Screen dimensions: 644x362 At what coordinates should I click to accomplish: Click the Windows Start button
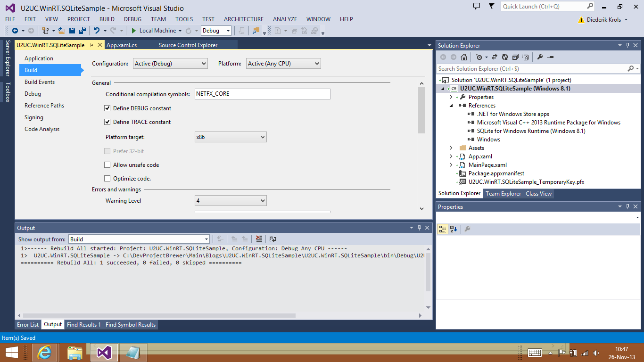[x=12, y=352]
